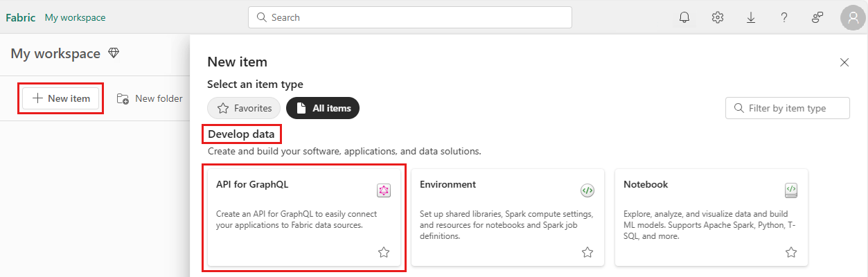Screen dimensions: 868x277
Task: Click the New item button
Action: [61, 98]
